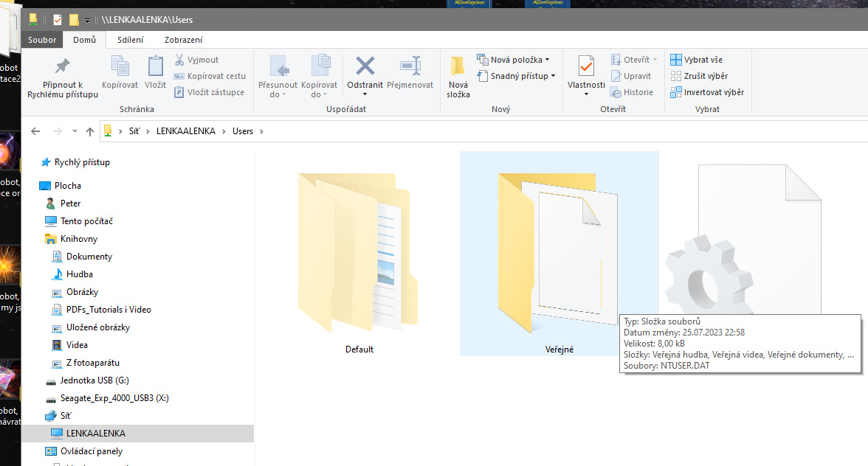Viewport: 868px width, 466px height.
Task: Open Odstranit dropdown arrow below label
Action: (x=365, y=94)
